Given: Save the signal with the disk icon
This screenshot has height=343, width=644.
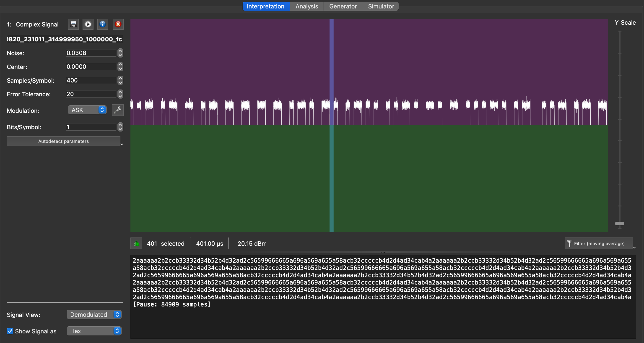Looking at the screenshot, I should [73, 24].
